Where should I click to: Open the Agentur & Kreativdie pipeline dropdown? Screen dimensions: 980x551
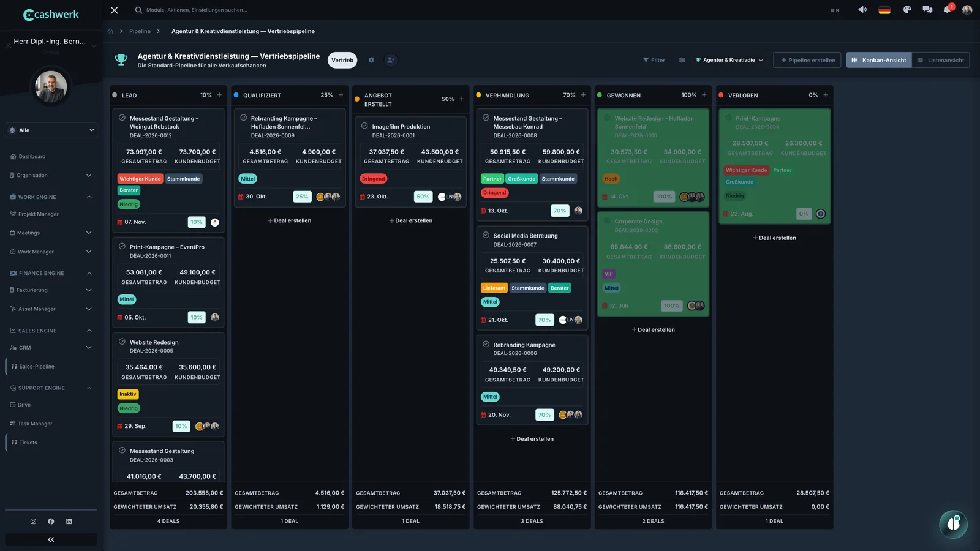pyautogui.click(x=729, y=60)
